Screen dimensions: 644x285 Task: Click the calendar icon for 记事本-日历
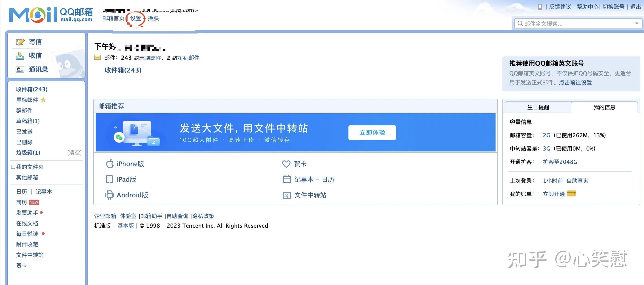287,179
